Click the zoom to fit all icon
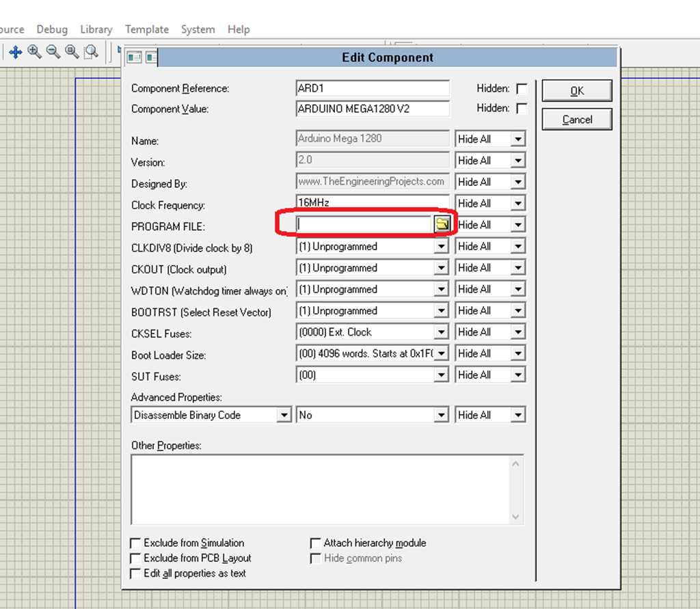The width and height of the screenshot is (700, 609). click(x=72, y=52)
